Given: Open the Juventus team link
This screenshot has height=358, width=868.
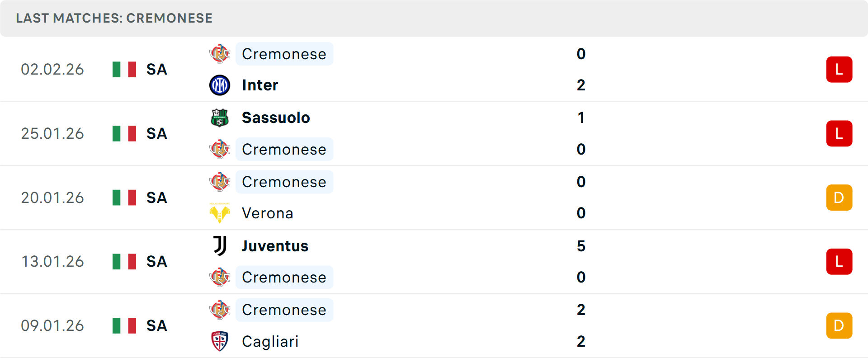Looking at the screenshot, I should click(275, 246).
